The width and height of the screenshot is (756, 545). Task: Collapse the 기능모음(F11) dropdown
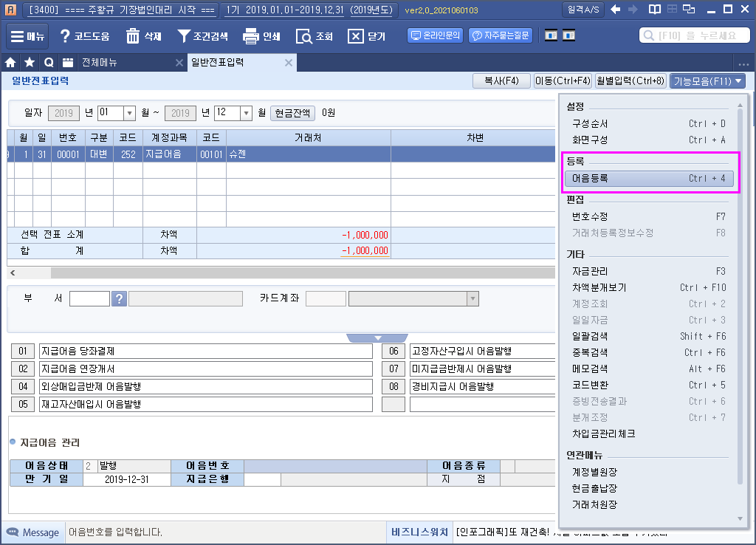click(707, 81)
